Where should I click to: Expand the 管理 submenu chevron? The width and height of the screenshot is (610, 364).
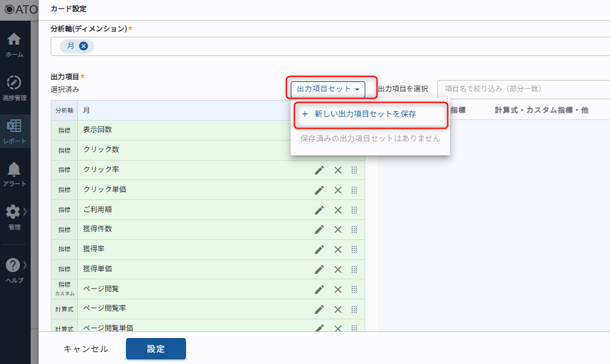(x=25, y=211)
